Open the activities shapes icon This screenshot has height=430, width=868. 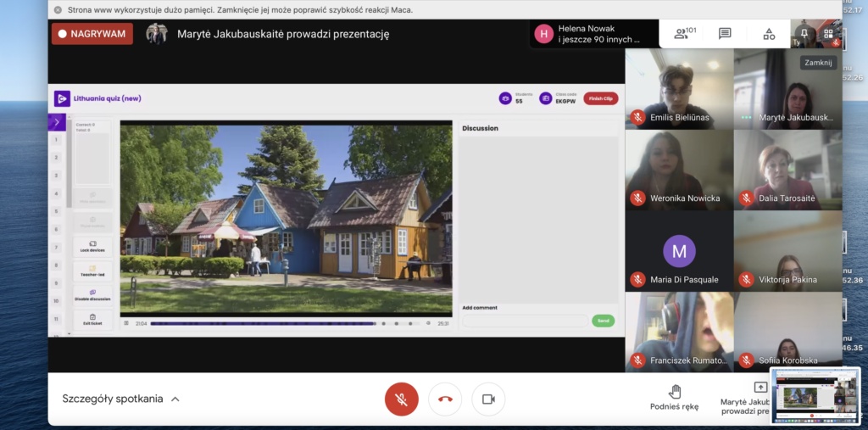[769, 34]
